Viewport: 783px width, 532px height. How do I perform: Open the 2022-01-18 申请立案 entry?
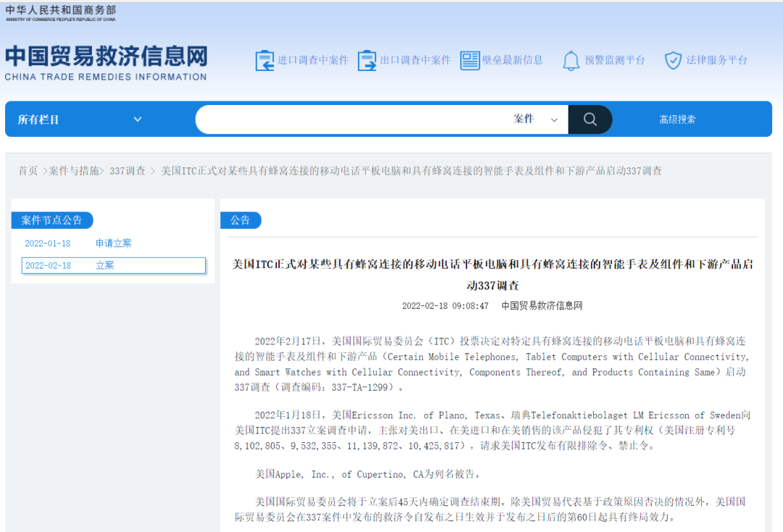point(78,243)
